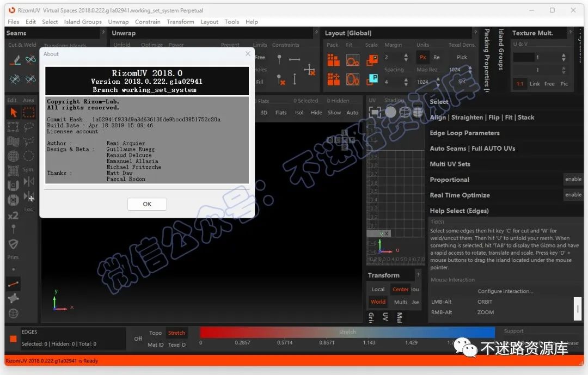Screen dimensions: 588x375
Task: Expand the Multi UV Sets section
Action: coord(450,164)
